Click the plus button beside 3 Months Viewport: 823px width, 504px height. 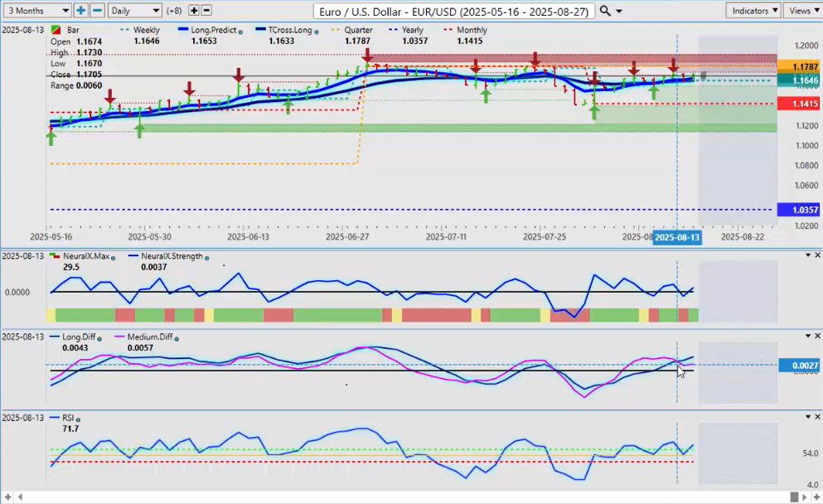[x=81, y=11]
